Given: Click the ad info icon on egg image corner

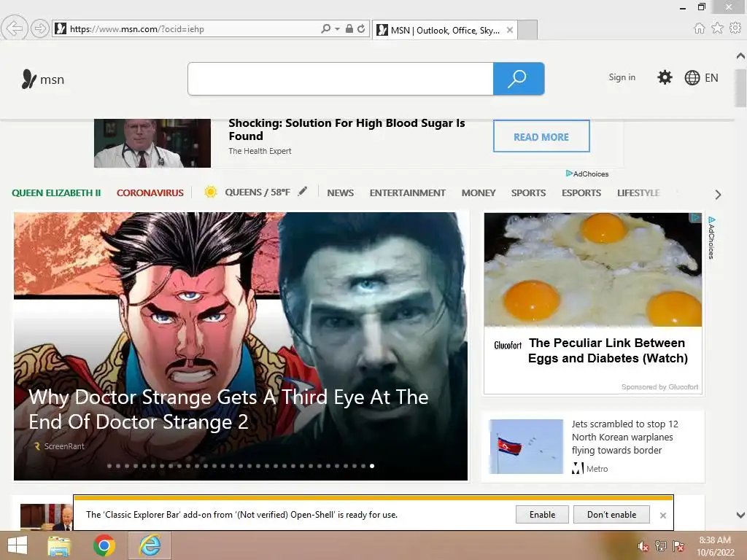Looking at the screenshot, I should click(696, 217).
